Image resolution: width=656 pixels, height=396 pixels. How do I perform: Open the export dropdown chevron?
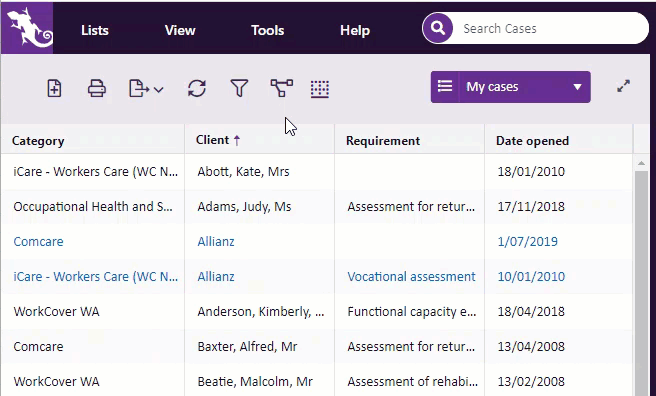point(159,89)
